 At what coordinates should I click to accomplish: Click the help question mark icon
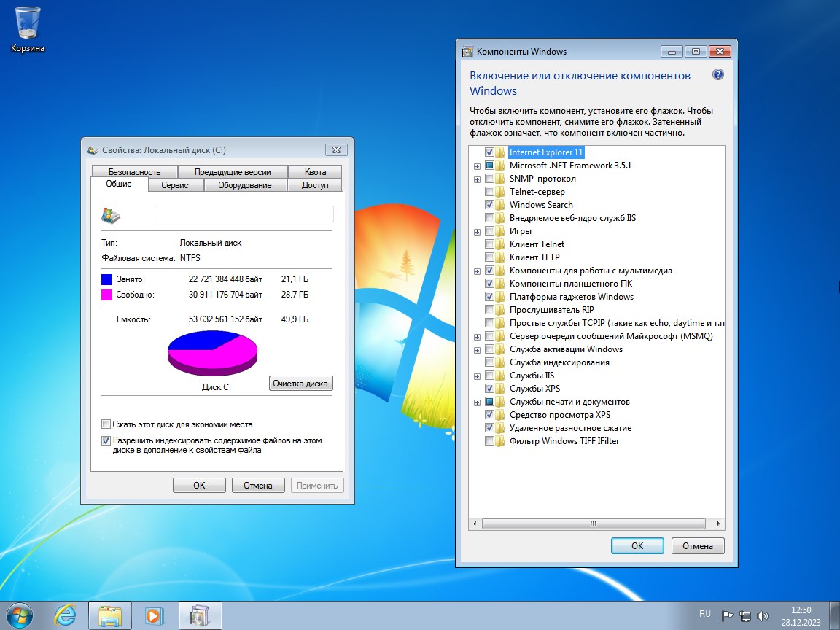(x=717, y=76)
